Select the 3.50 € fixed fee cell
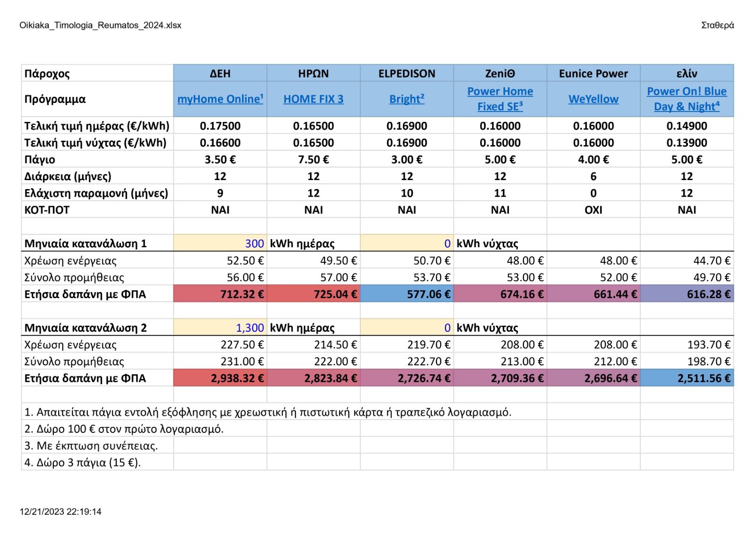 pyautogui.click(x=220, y=159)
